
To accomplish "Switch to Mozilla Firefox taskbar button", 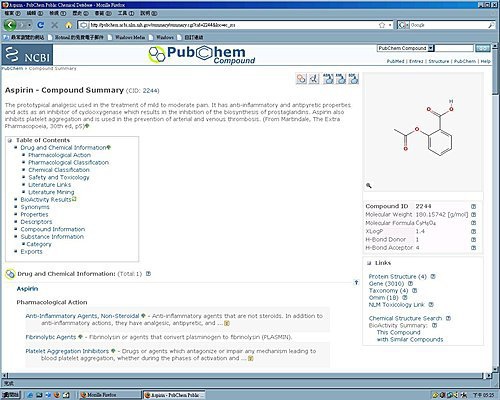I will [110, 395].
